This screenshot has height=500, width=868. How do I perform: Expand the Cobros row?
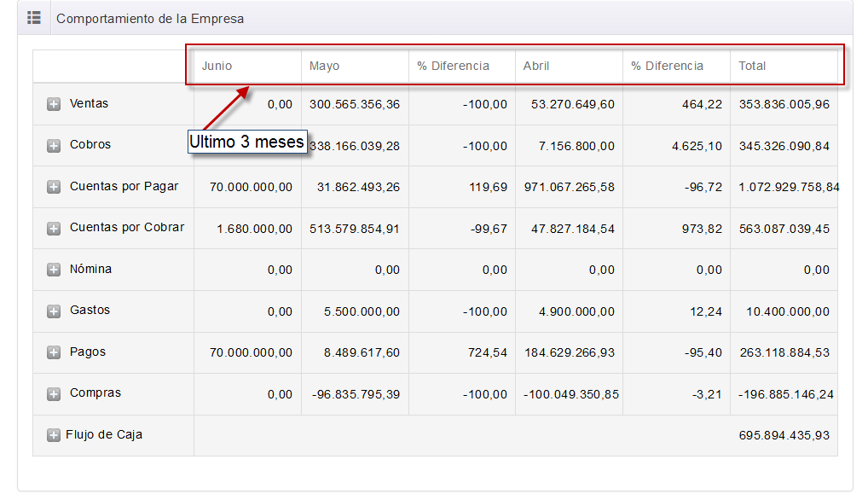[x=54, y=145]
